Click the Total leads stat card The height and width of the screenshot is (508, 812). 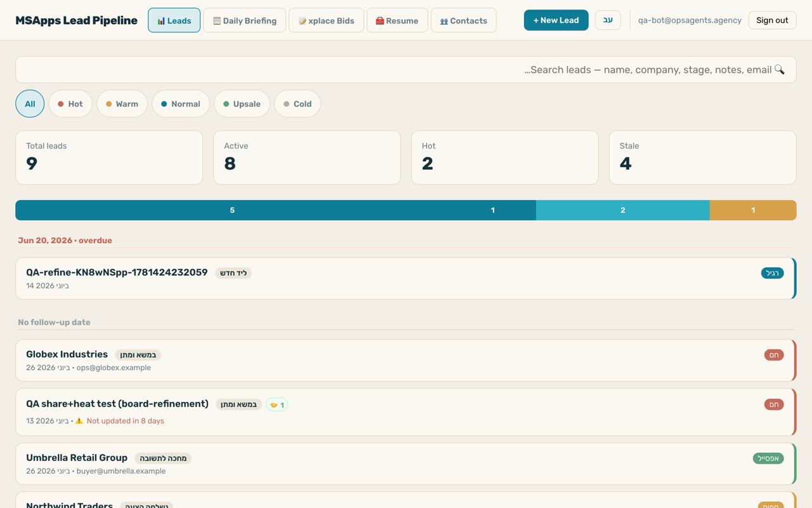(x=109, y=157)
